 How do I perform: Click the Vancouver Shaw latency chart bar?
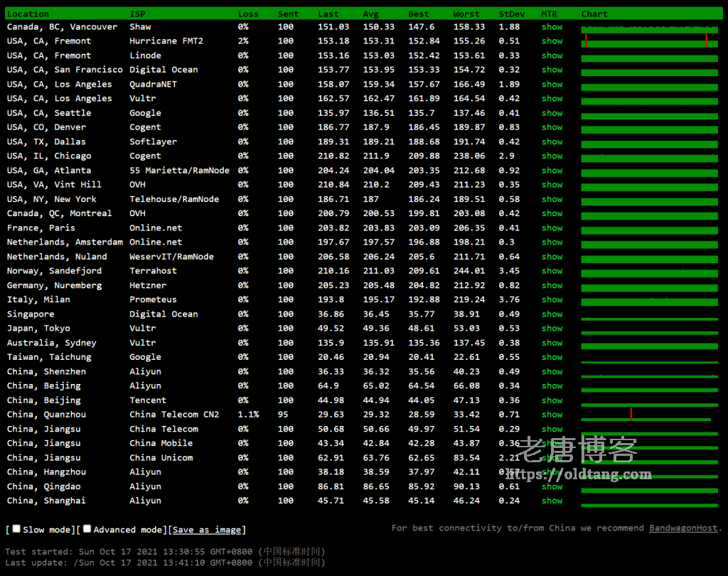pyautogui.click(x=650, y=28)
